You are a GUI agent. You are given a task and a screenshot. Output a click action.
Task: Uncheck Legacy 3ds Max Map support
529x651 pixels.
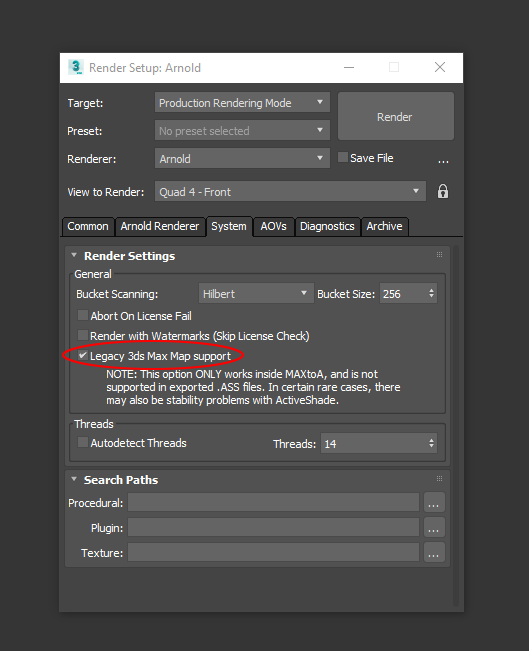click(x=83, y=355)
